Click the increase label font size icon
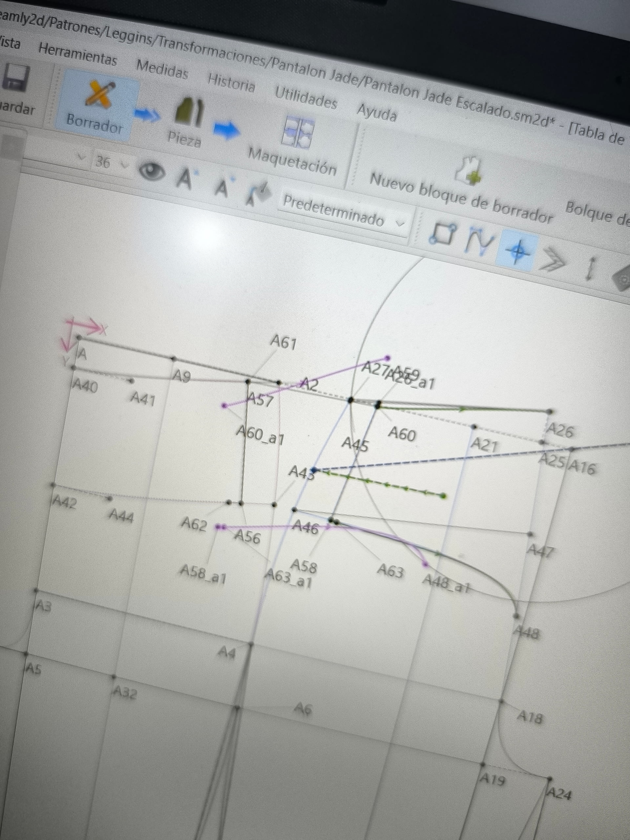 (186, 178)
